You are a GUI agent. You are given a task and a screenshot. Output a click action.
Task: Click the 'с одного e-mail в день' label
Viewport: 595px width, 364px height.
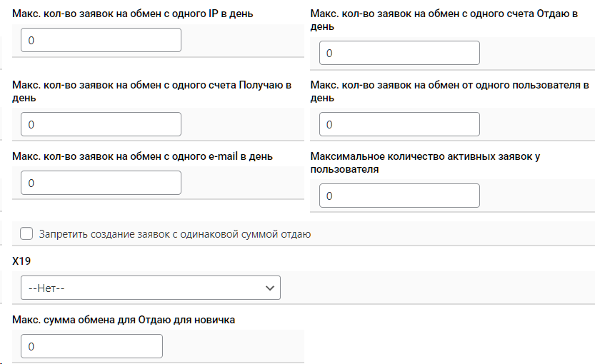[142, 156]
